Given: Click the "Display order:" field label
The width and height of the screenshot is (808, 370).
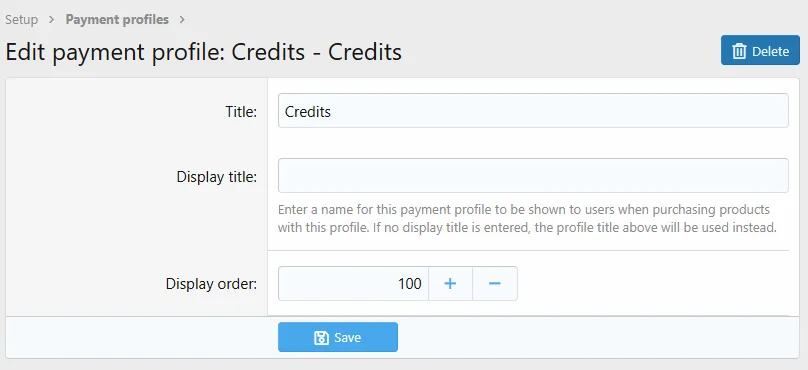Looking at the screenshot, I should pos(211,284).
